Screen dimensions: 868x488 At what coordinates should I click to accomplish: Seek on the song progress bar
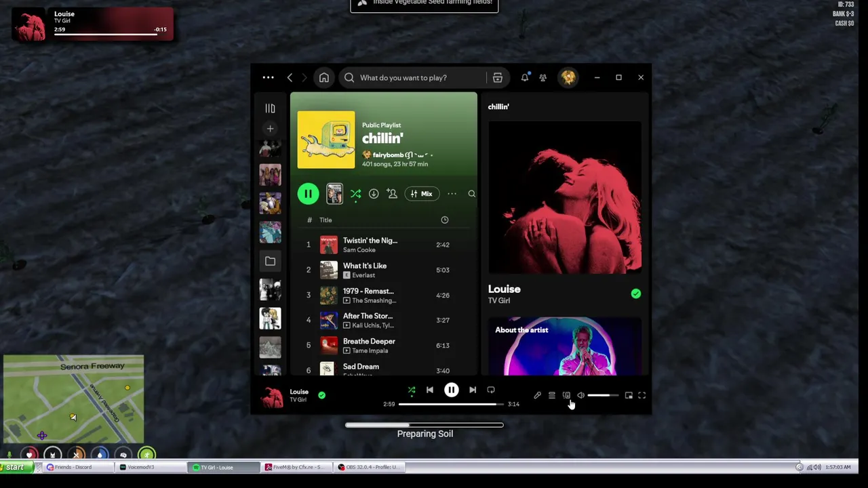click(451, 404)
